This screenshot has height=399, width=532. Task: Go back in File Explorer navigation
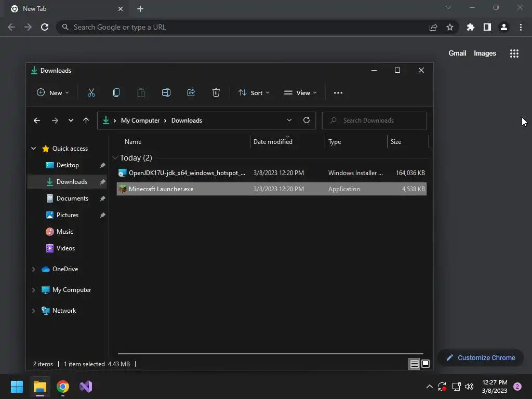click(x=37, y=121)
